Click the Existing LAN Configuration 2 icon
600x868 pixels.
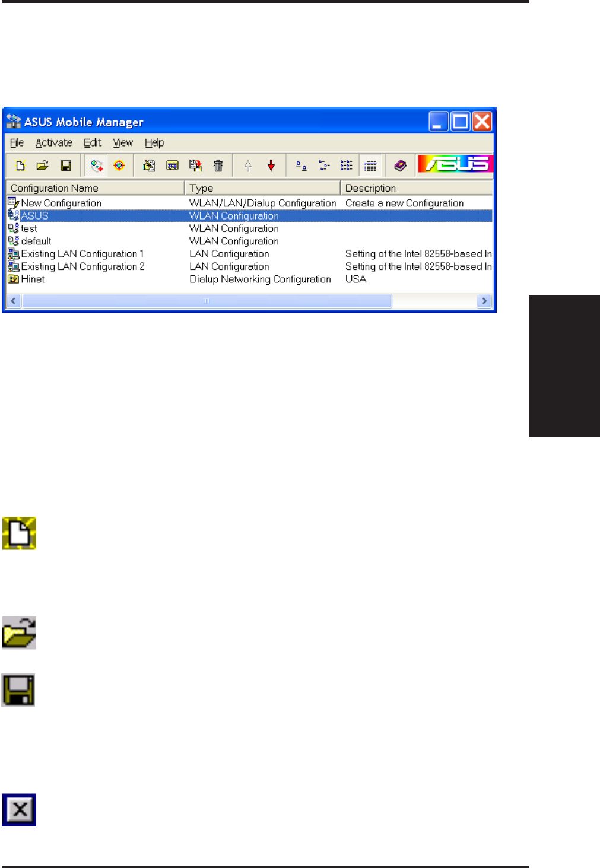coord(14,266)
